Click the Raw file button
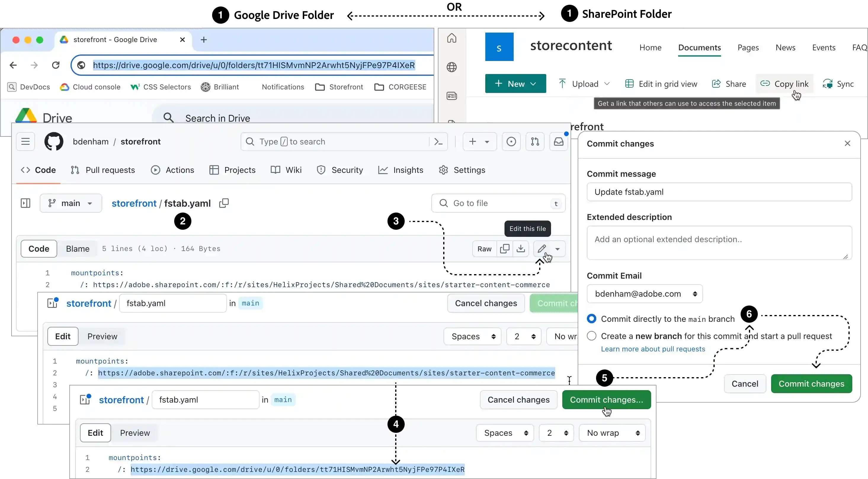868x479 pixels. pos(484,249)
